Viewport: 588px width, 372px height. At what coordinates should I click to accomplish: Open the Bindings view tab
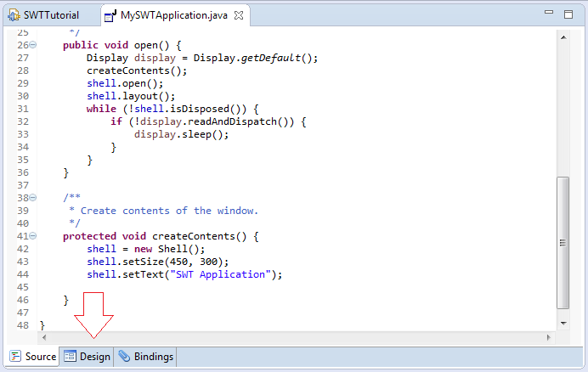pyautogui.click(x=146, y=356)
